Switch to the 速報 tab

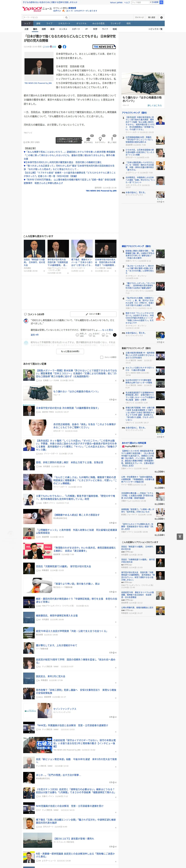[38, 24]
